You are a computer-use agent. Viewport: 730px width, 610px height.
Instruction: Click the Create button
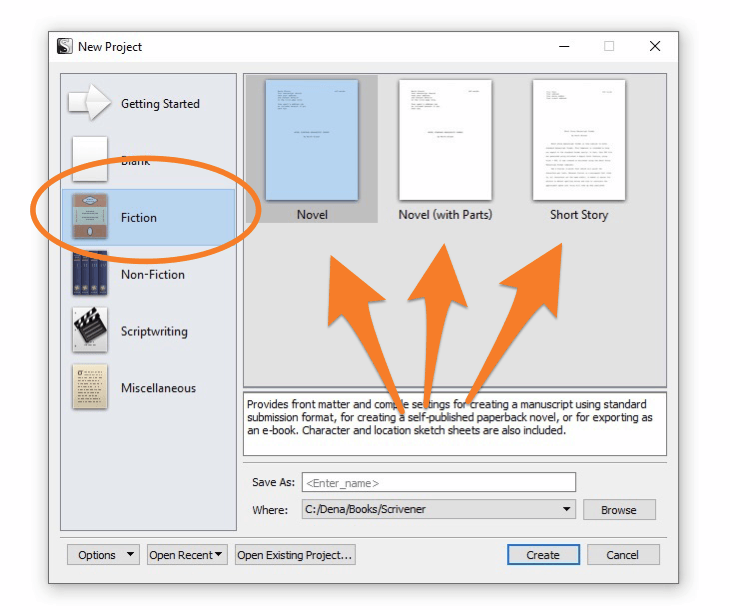[543, 555]
